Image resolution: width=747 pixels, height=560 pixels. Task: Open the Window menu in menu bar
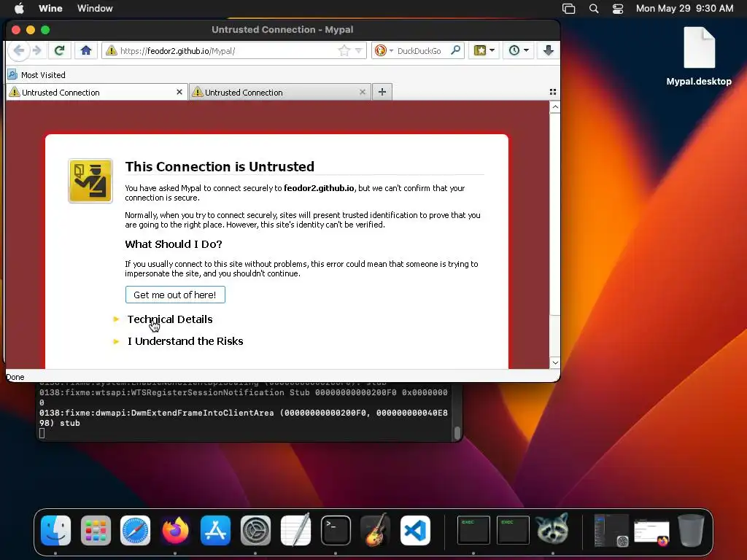click(x=95, y=8)
